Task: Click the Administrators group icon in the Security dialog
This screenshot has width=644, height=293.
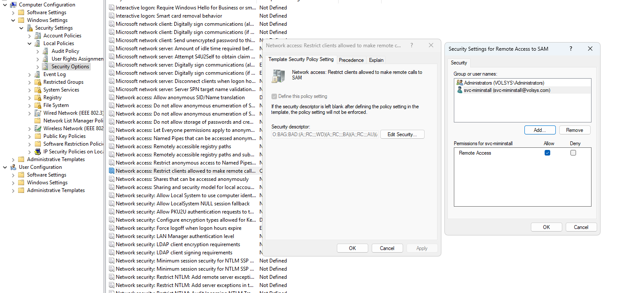Action: (x=459, y=83)
